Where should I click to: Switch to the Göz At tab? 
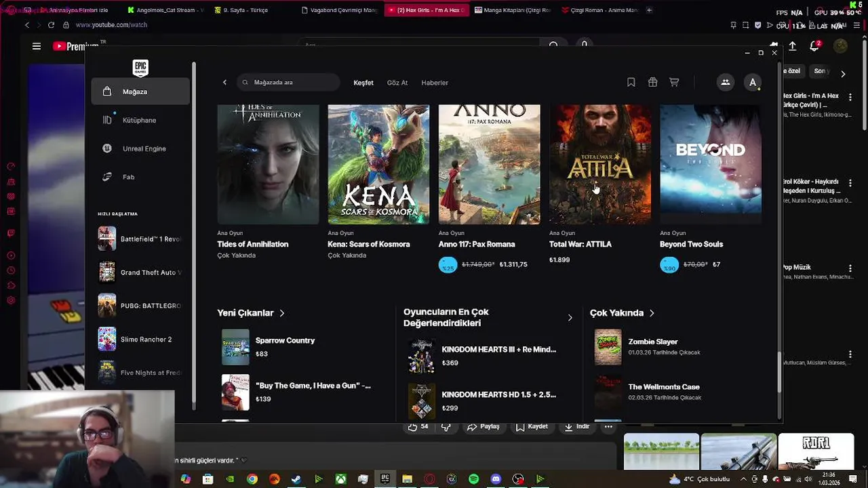(x=397, y=83)
